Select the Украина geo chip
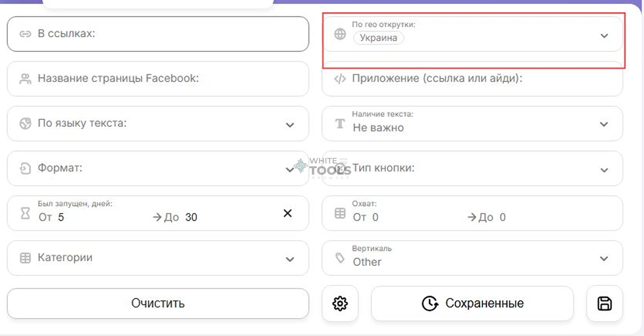Viewport: 644px width, 336px height. (x=378, y=38)
